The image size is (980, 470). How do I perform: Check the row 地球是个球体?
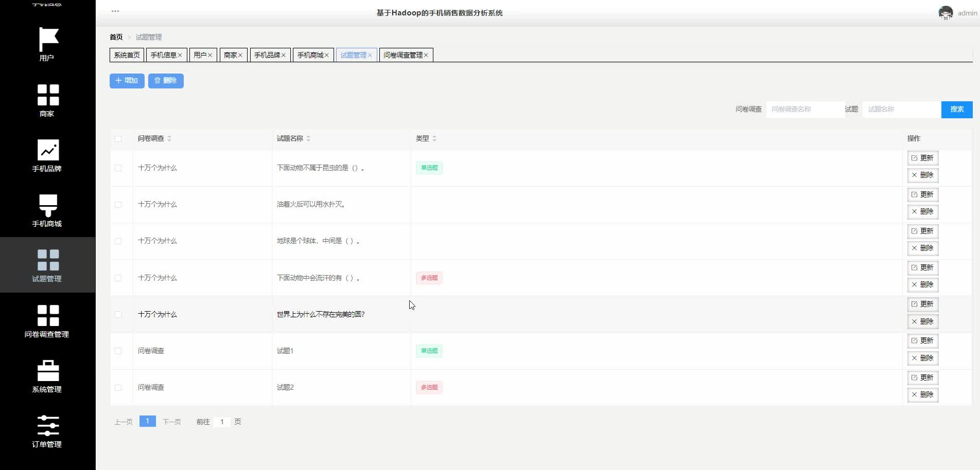click(118, 241)
